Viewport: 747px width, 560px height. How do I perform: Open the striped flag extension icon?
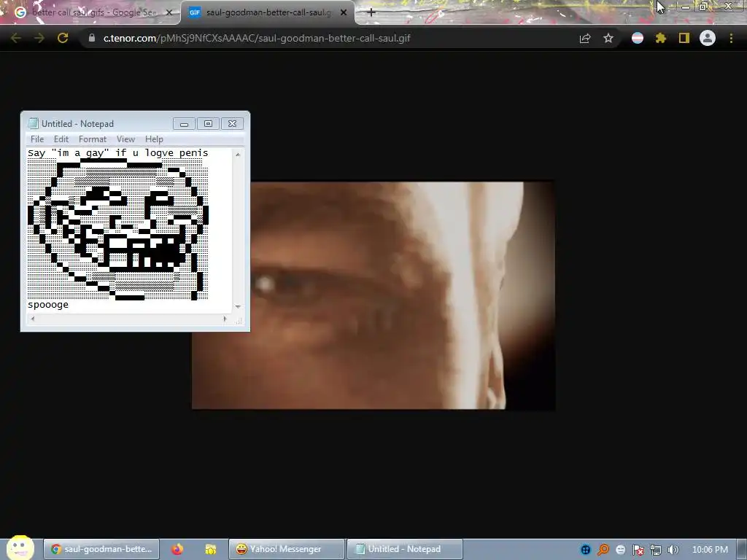638,38
